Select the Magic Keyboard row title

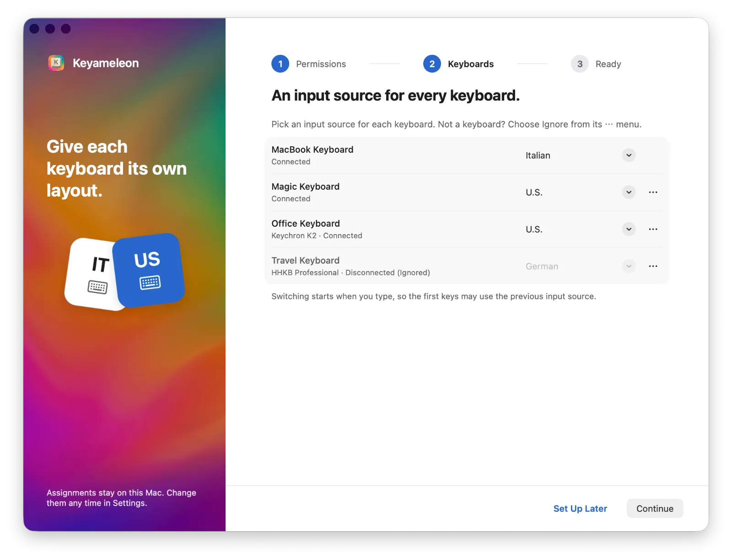[306, 187]
